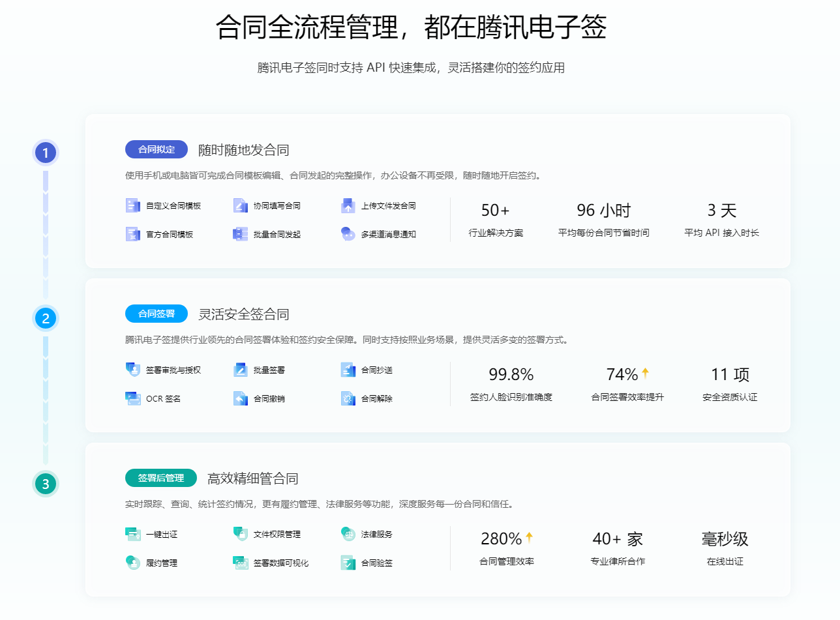This screenshot has width=840, height=620.
Task: Click the 法律服务 icon
Action: tap(348, 534)
